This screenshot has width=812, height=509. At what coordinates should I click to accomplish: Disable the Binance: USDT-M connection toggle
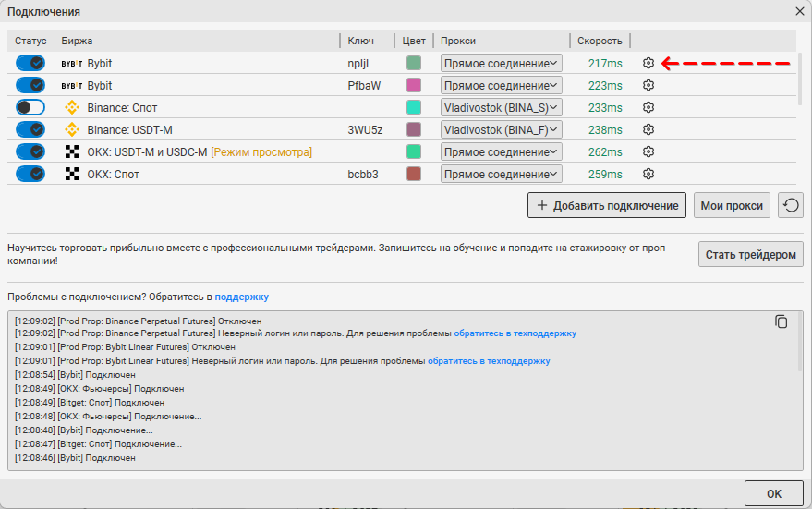pyautogui.click(x=30, y=129)
